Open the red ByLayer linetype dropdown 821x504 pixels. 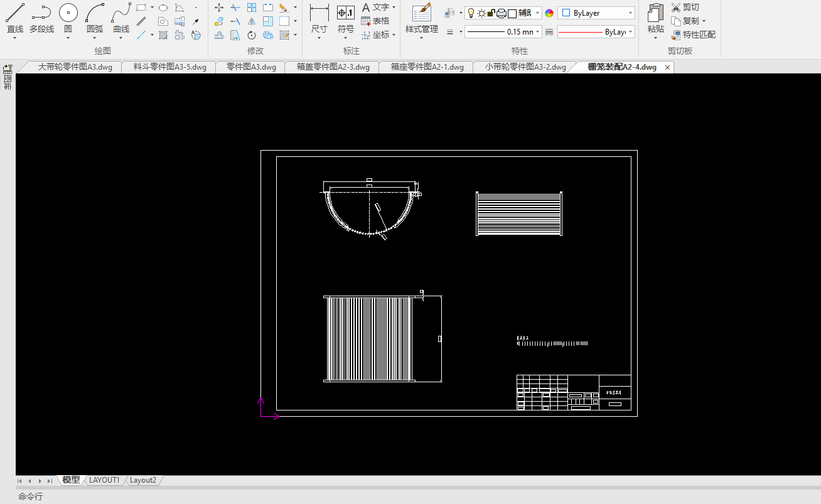point(596,31)
